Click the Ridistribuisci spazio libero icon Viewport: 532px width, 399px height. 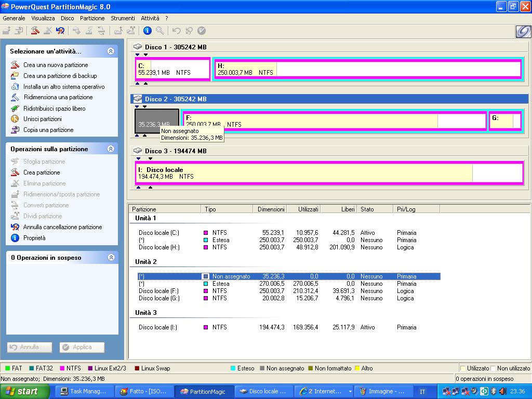15,109
